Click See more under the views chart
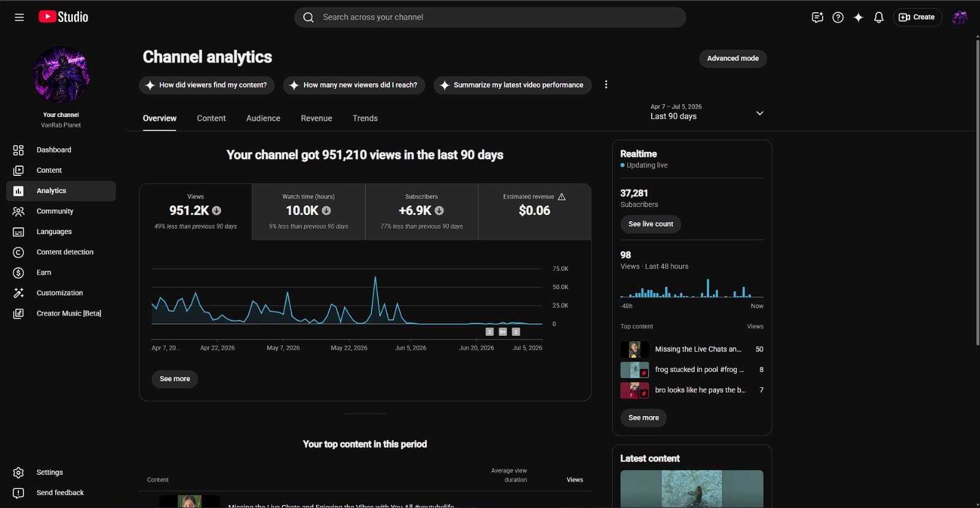This screenshot has width=980, height=508. (175, 379)
